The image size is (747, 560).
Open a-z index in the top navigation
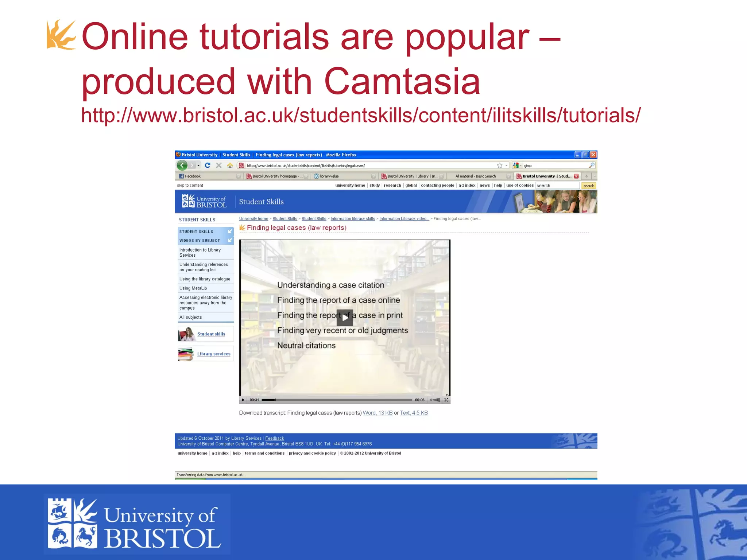467,185
